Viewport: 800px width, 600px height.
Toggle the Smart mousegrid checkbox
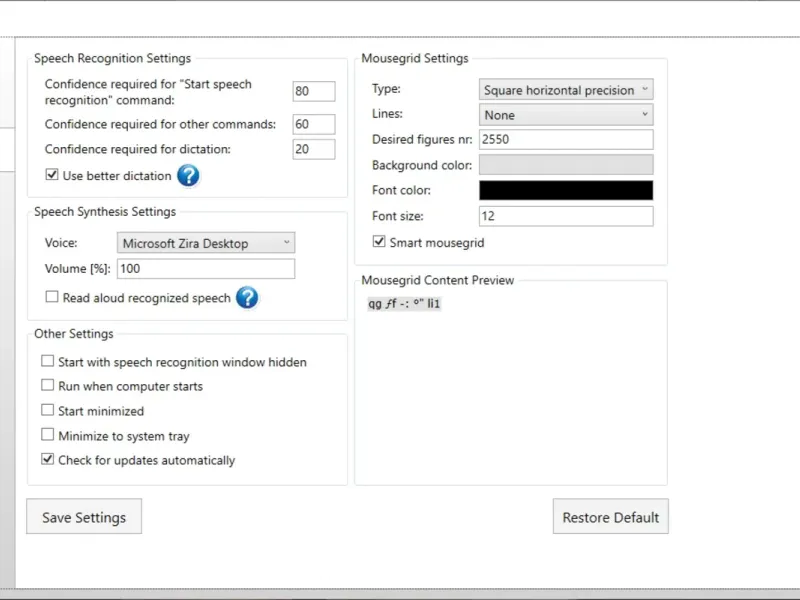[x=379, y=242]
